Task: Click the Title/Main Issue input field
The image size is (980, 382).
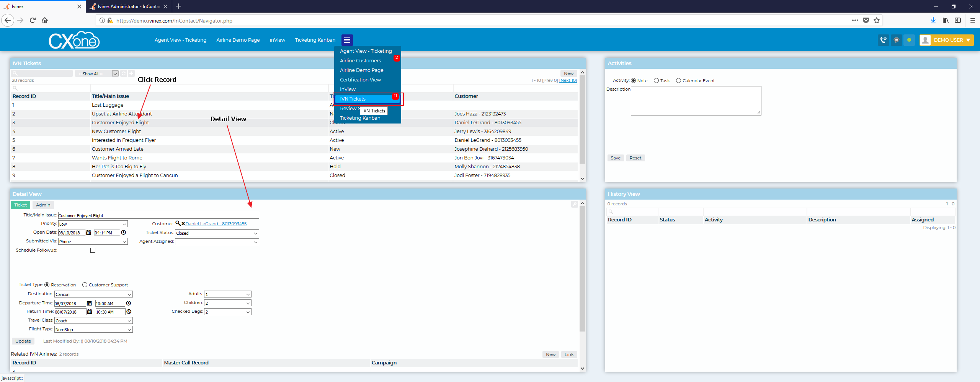Action: click(158, 215)
